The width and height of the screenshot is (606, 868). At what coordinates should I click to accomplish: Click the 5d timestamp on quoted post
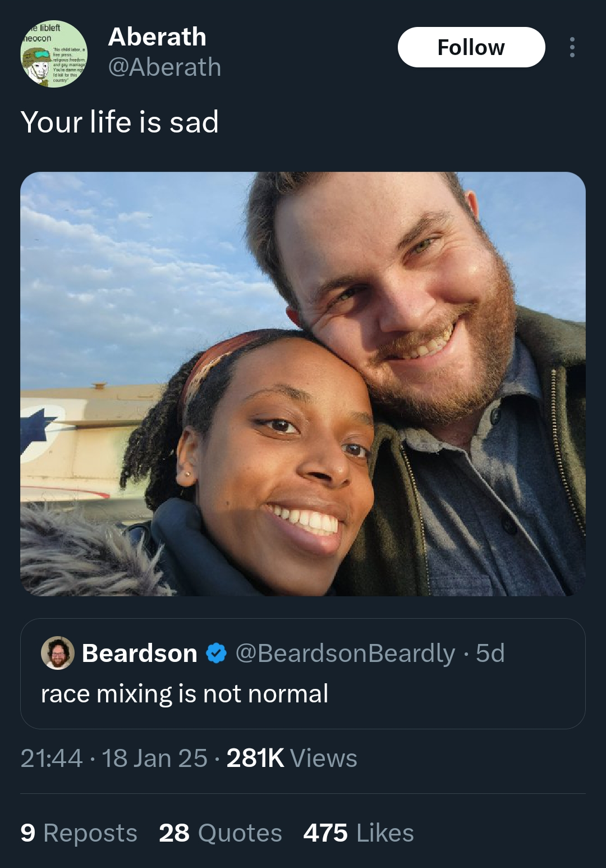point(490,654)
